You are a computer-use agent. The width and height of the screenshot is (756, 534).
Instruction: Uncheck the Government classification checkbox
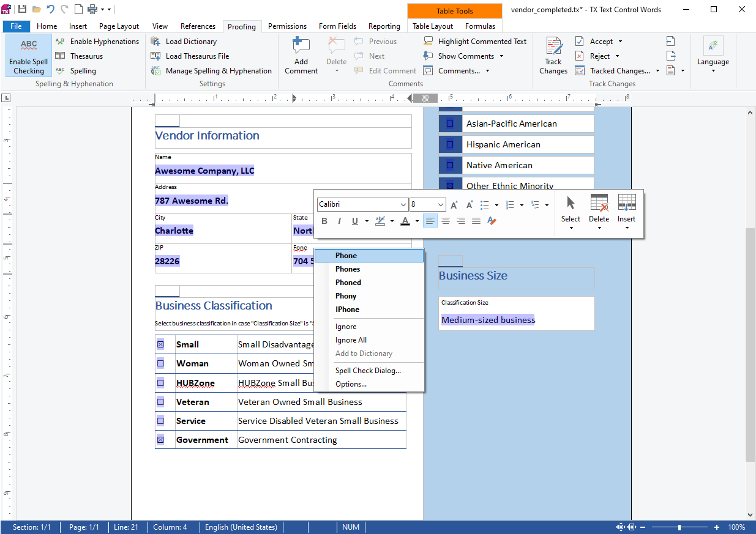[x=160, y=440]
